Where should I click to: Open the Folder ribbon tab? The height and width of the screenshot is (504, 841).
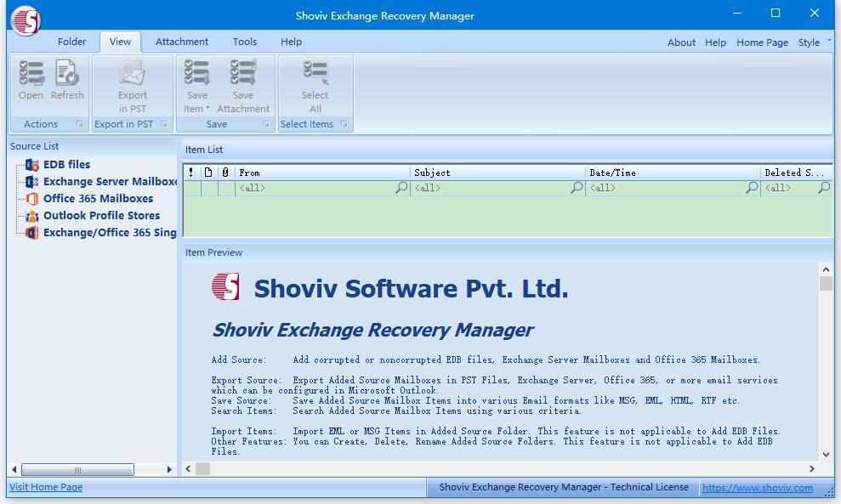[72, 42]
